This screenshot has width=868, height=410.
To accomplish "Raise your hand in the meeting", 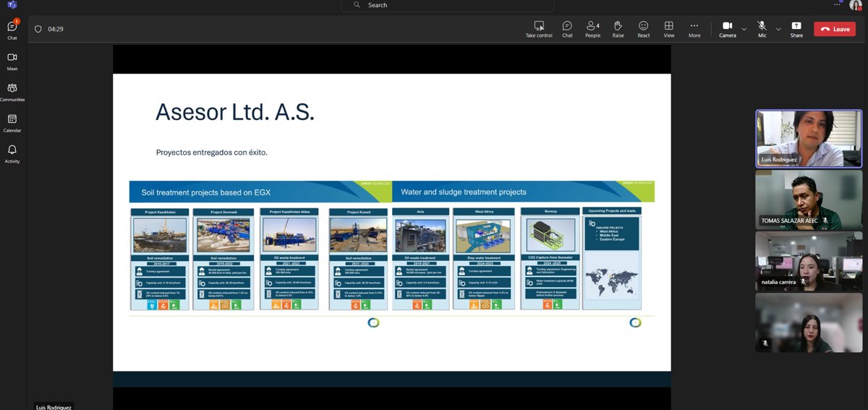I will tap(618, 29).
